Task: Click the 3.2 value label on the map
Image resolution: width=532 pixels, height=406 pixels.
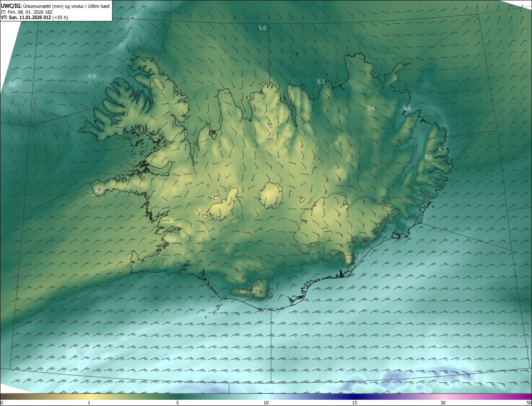Action: [428, 157]
